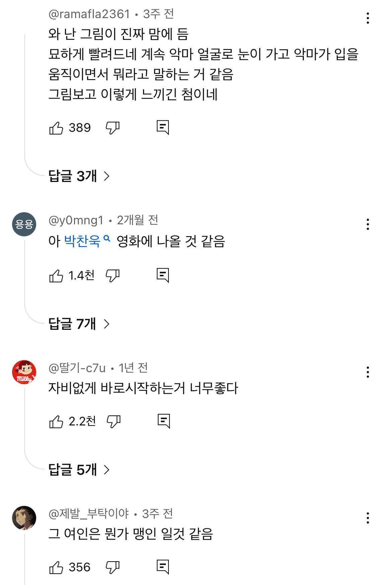Reply to the @딸기-c7u comment
Screen dimensions: 392x585
164,421
